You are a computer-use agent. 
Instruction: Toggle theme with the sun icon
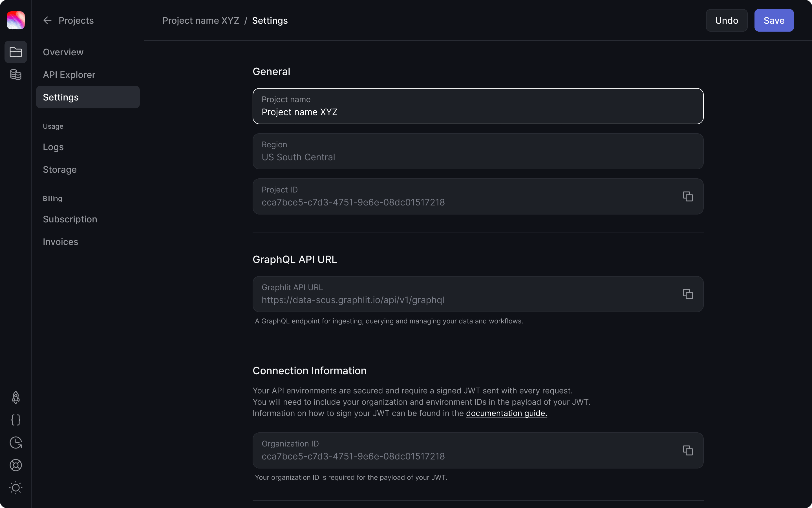16,487
